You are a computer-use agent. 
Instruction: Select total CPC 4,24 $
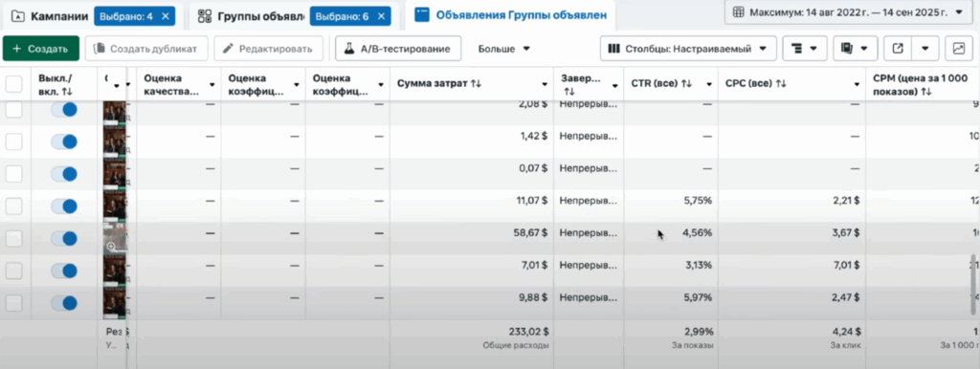(846, 332)
